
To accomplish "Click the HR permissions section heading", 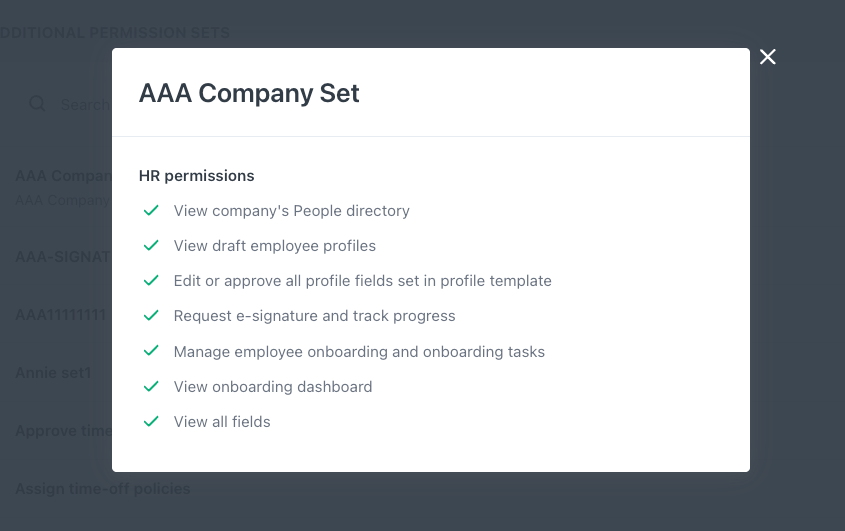I will (x=197, y=176).
